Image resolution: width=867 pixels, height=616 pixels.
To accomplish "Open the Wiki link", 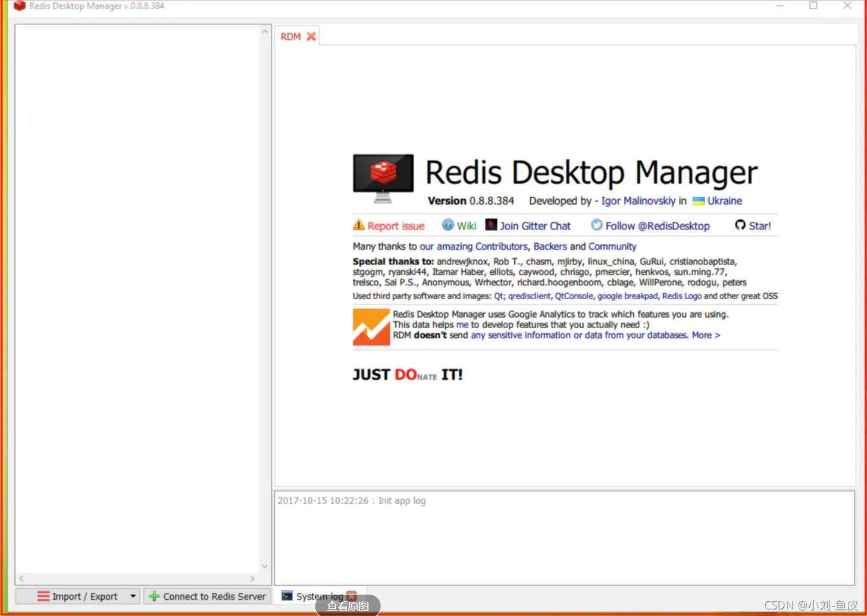I will click(467, 226).
